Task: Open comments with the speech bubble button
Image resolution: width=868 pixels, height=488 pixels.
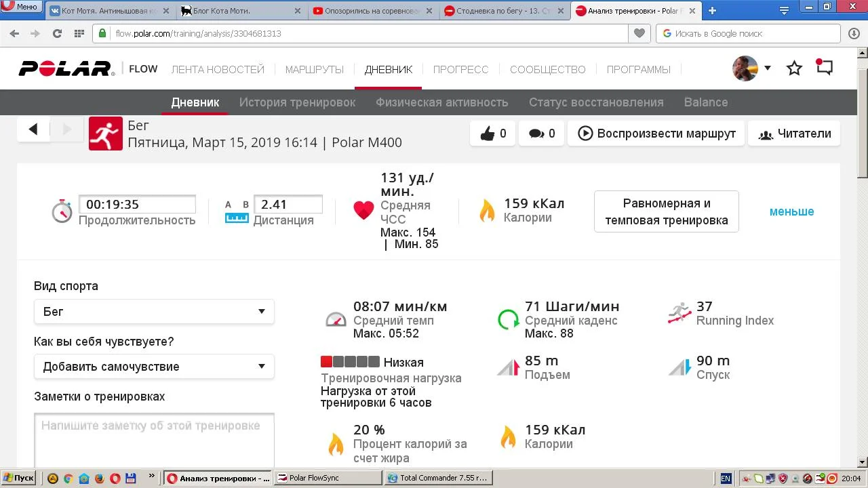Action: pos(542,134)
